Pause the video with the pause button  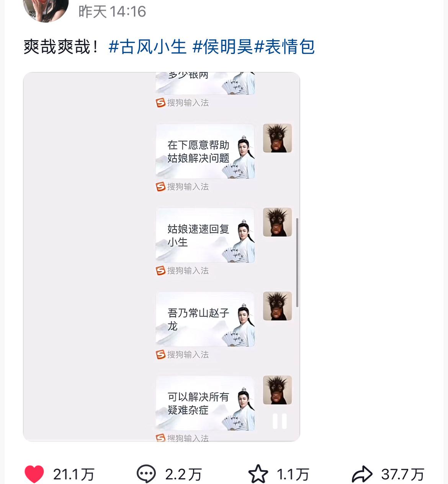coord(280,421)
